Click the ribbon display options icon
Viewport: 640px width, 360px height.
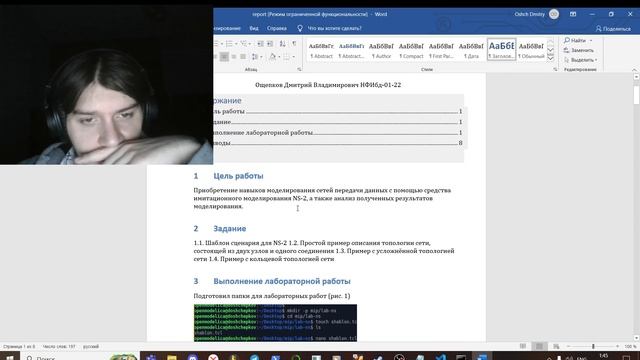(573, 14)
